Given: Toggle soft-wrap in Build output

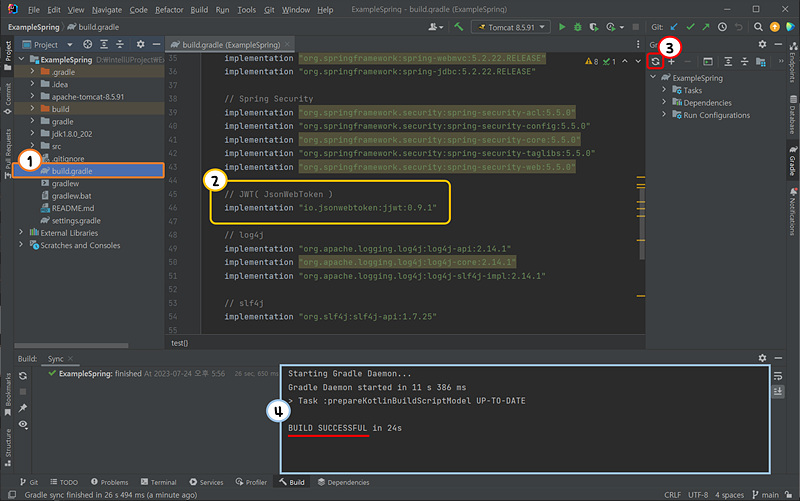Looking at the screenshot, I should click(x=778, y=376).
